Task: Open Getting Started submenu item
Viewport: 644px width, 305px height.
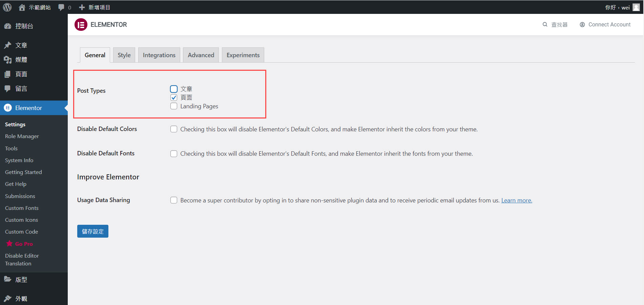Action: [23, 172]
